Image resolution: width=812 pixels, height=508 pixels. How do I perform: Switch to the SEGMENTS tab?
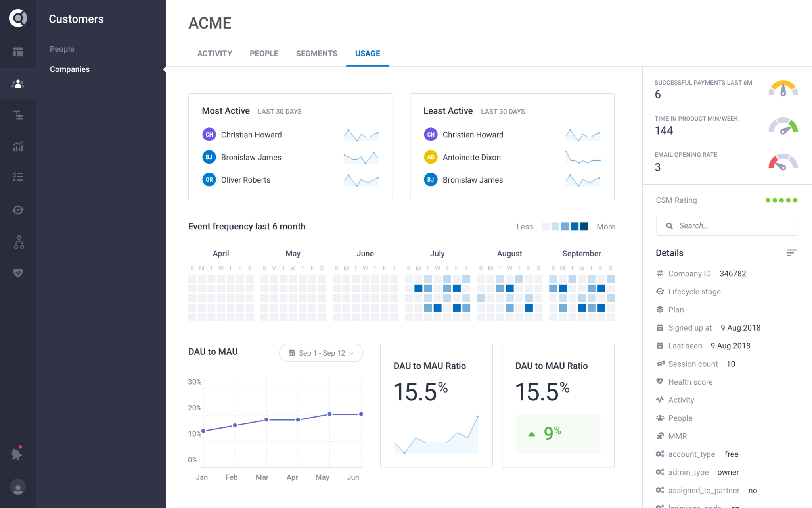click(x=316, y=53)
